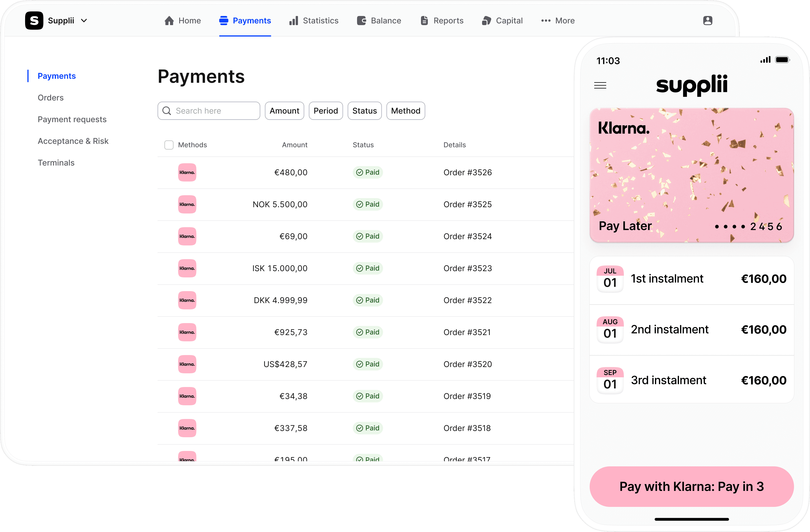Open the More menu label
Viewport: 810px width, 532px height.
point(565,21)
